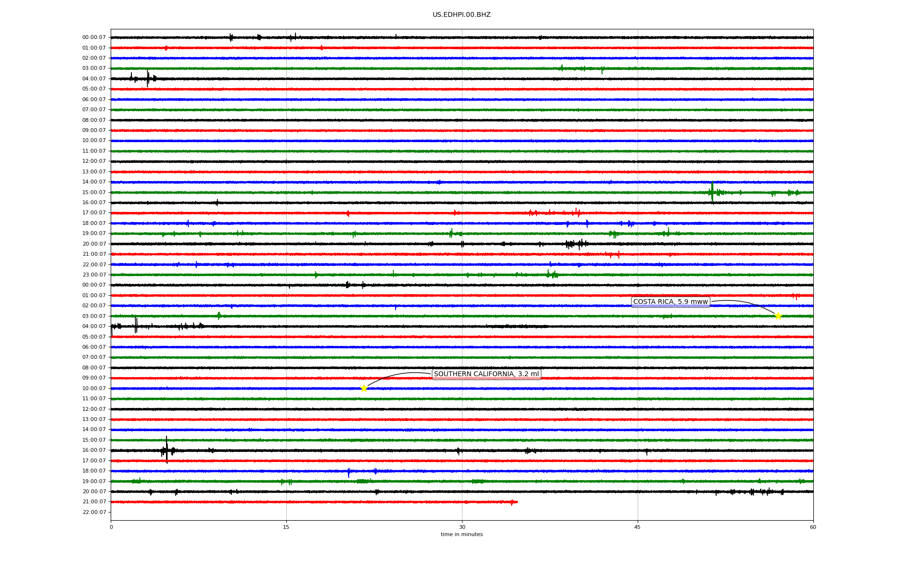Viewport: 924px width, 578px height.
Task: Click the yellow star marking Costa Rica earthquake
Action: (x=778, y=316)
